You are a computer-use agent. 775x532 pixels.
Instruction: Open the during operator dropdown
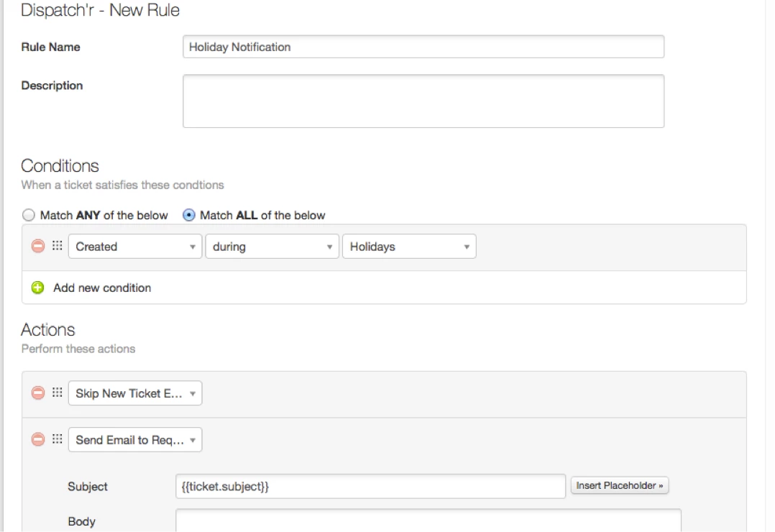[272, 246]
